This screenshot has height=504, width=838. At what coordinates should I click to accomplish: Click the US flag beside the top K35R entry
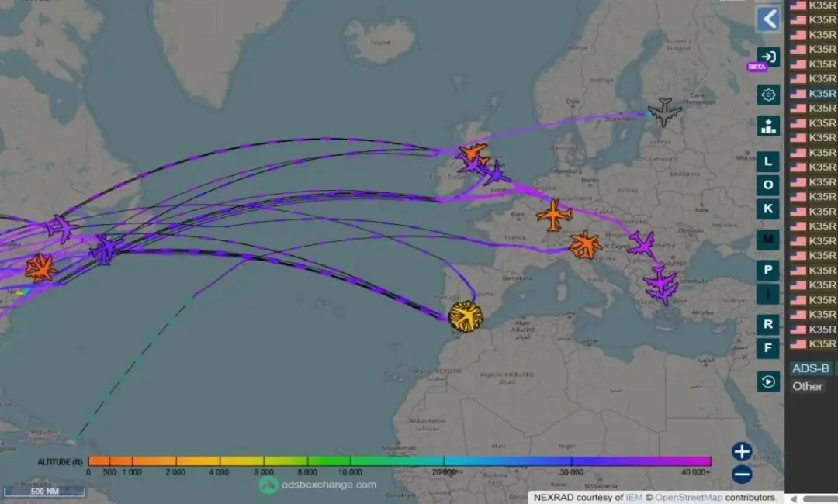798,7
